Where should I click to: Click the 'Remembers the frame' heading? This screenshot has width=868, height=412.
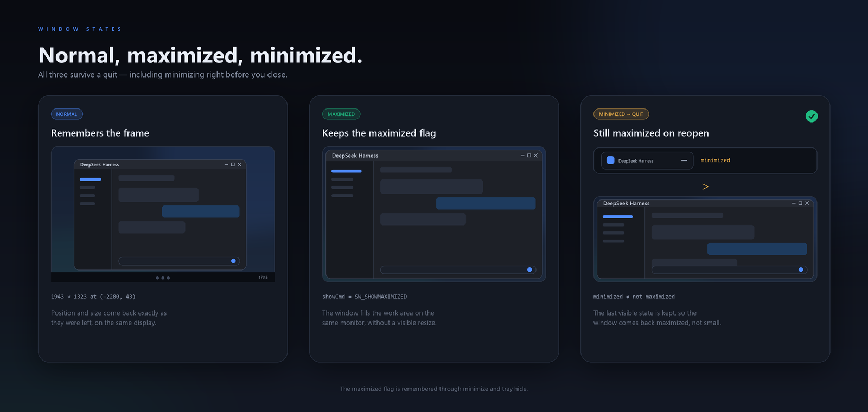click(x=100, y=133)
